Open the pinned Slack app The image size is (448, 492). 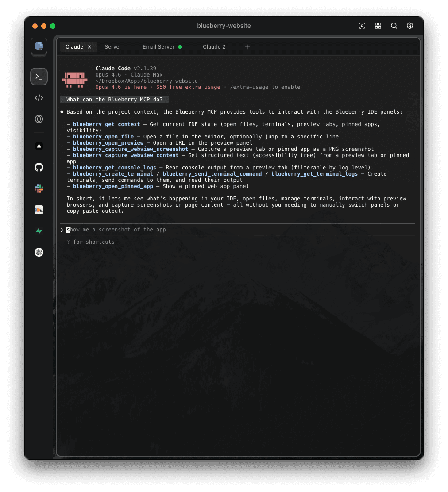click(39, 188)
